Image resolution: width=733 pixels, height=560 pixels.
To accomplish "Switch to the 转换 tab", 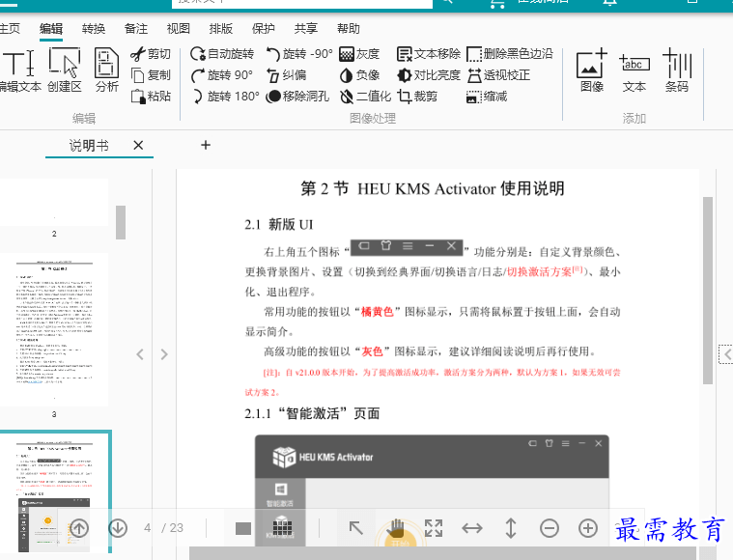I will tap(94, 29).
